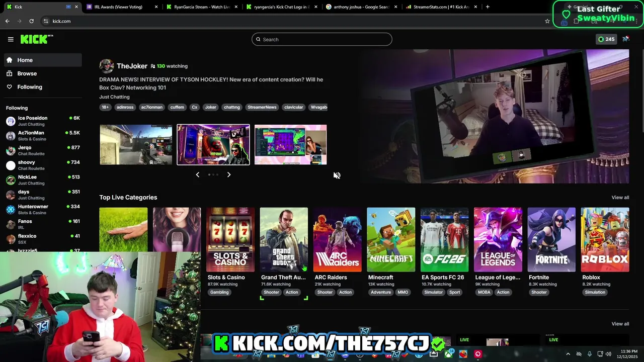The height and width of the screenshot is (362, 644).
Task: Open NickLee in Following list
Action: 43,180
